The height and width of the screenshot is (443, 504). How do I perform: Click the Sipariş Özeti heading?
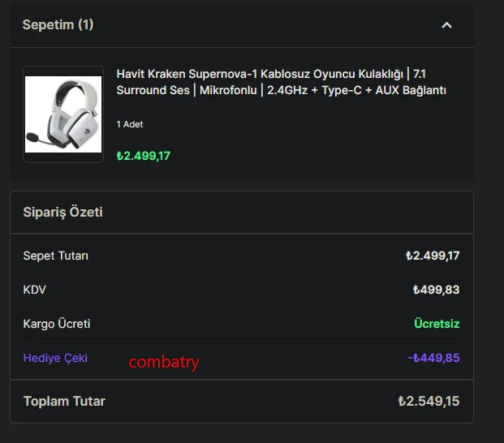point(62,213)
